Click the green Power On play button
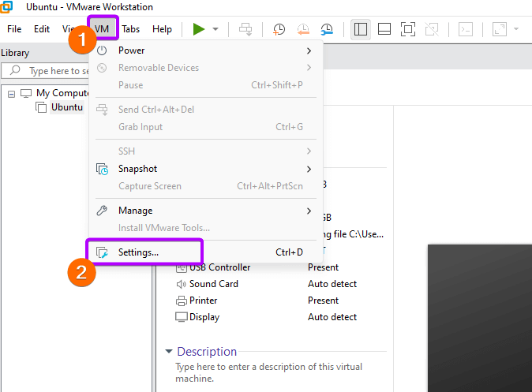The height and width of the screenshot is (392, 532). pos(198,29)
